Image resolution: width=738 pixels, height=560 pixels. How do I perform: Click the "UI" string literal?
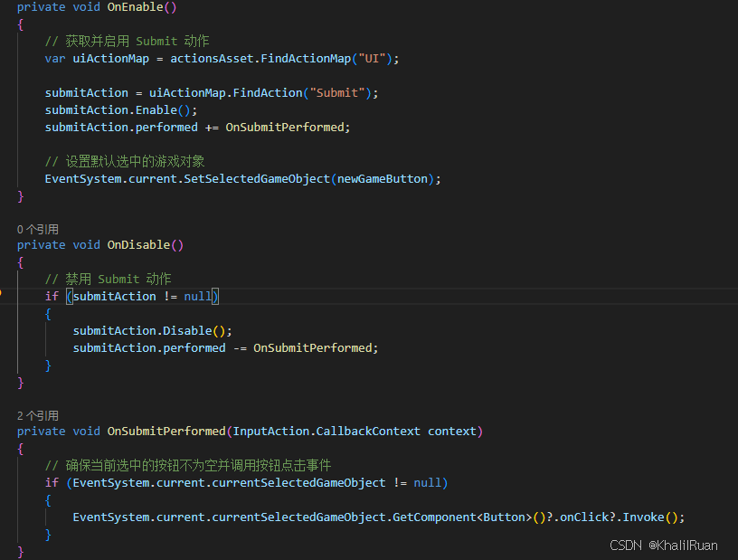tap(372, 59)
